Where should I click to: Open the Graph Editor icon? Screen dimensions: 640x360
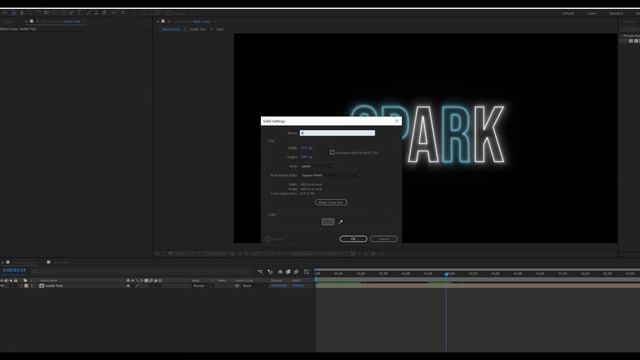point(307,272)
